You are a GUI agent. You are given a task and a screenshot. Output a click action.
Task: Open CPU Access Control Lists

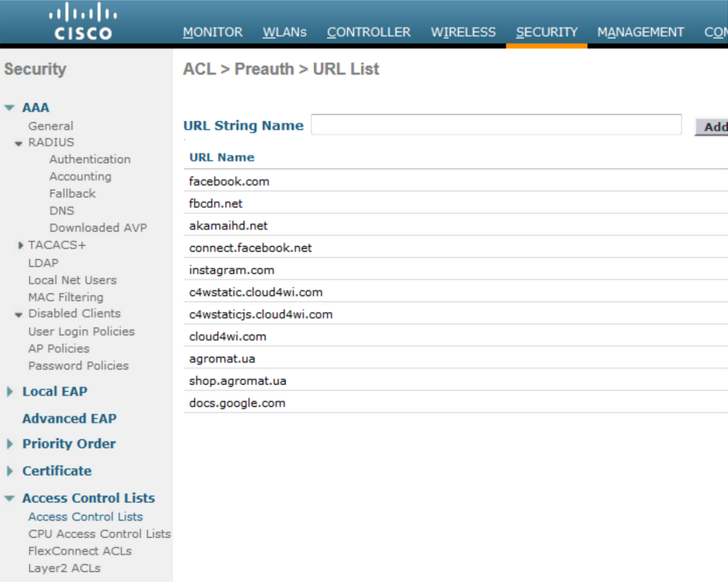[x=99, y=534]
